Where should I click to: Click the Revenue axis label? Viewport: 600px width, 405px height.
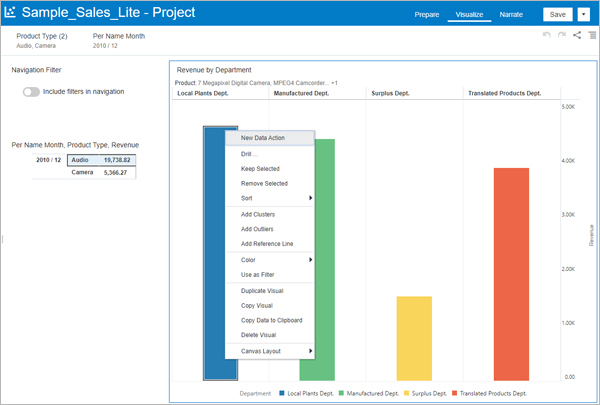[x=591, y=235]
